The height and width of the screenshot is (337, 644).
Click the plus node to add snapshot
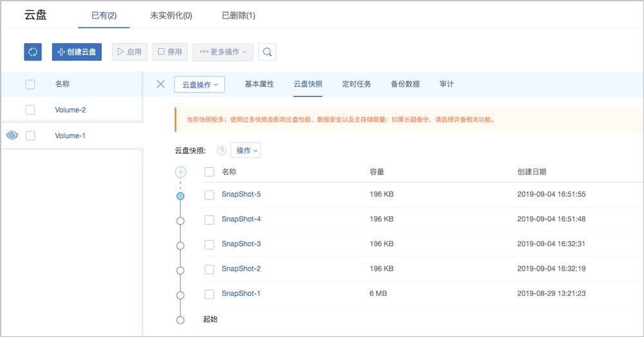[180, 172]
